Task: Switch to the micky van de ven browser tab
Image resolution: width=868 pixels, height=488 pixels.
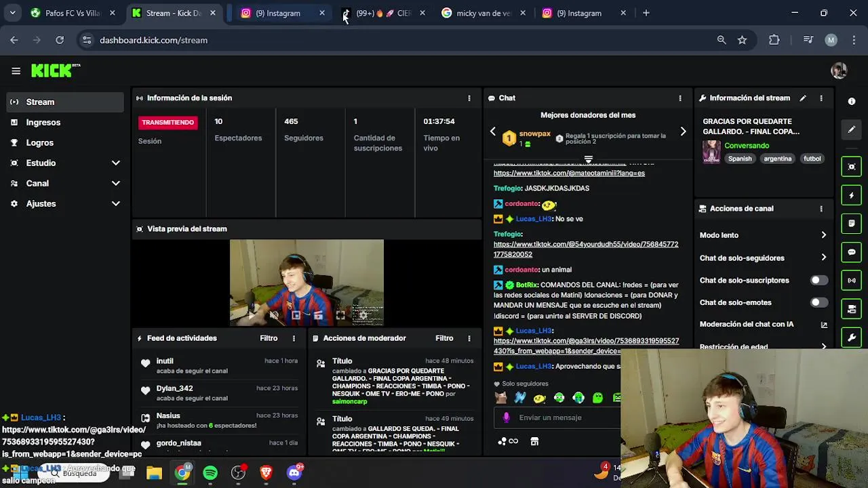Action: tap(483, 13)
